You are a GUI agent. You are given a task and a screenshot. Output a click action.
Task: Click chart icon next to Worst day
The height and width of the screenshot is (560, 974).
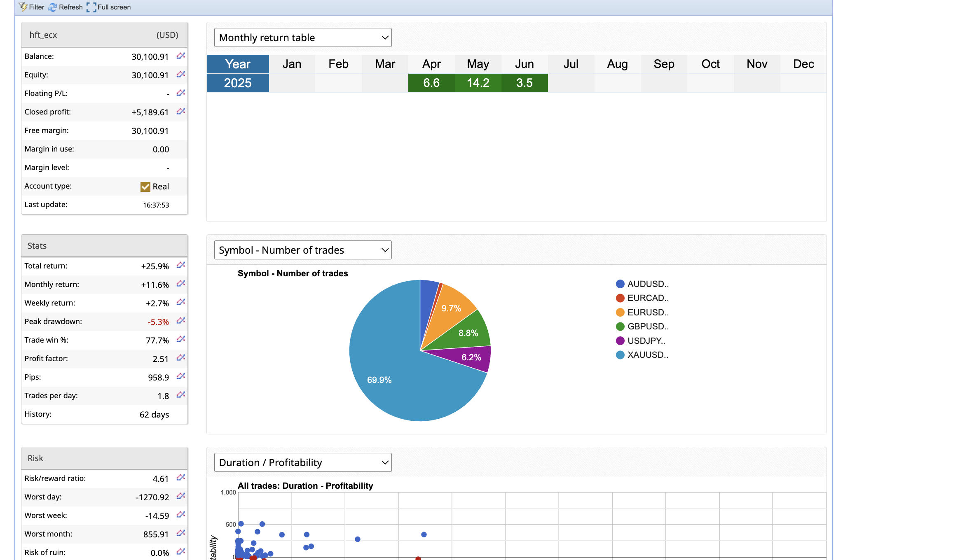click(x=180, y=496)
